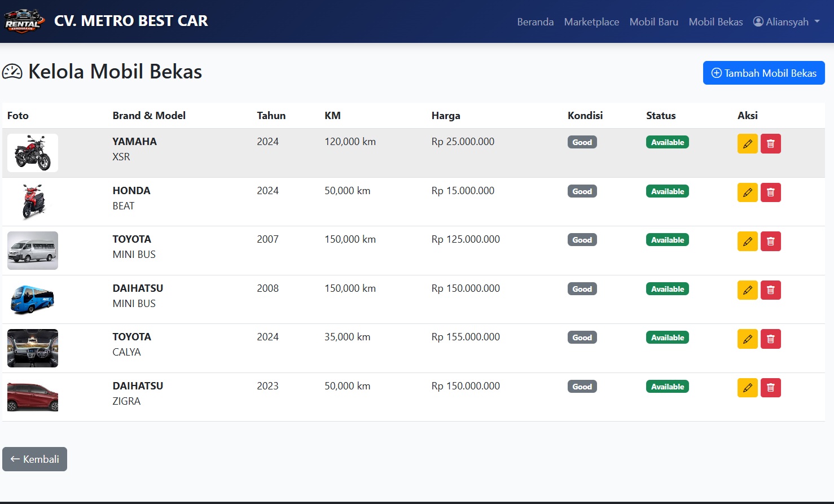The image size is (834, 504).
Task: Delete the 2008 Daihatsu MINI BUS row
Action: (x=771, y=290)
